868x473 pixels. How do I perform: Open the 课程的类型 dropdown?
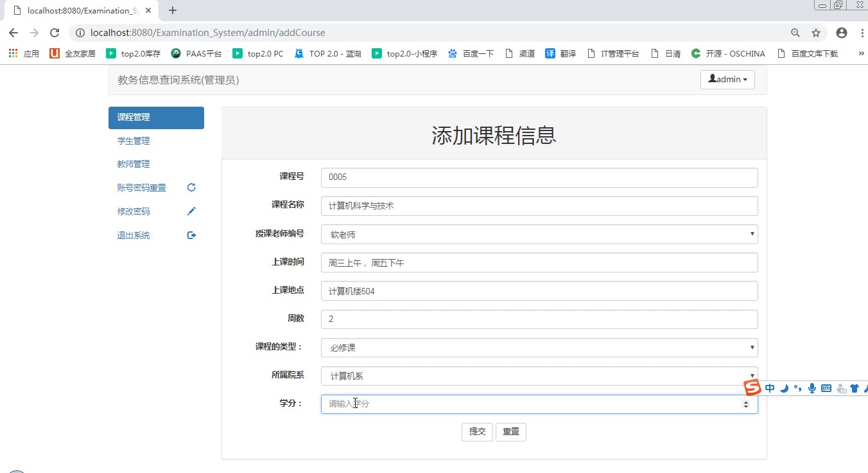[x=539, y=348]
